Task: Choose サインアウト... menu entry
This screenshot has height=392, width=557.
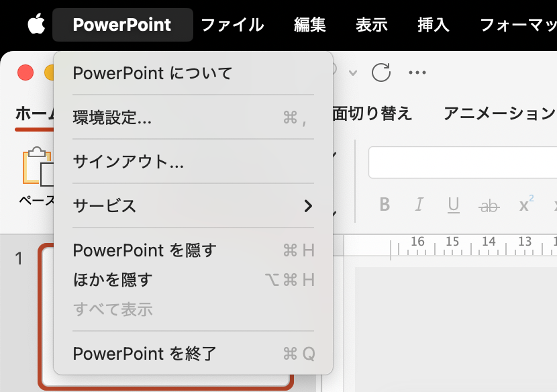Action: click(193, 162)
